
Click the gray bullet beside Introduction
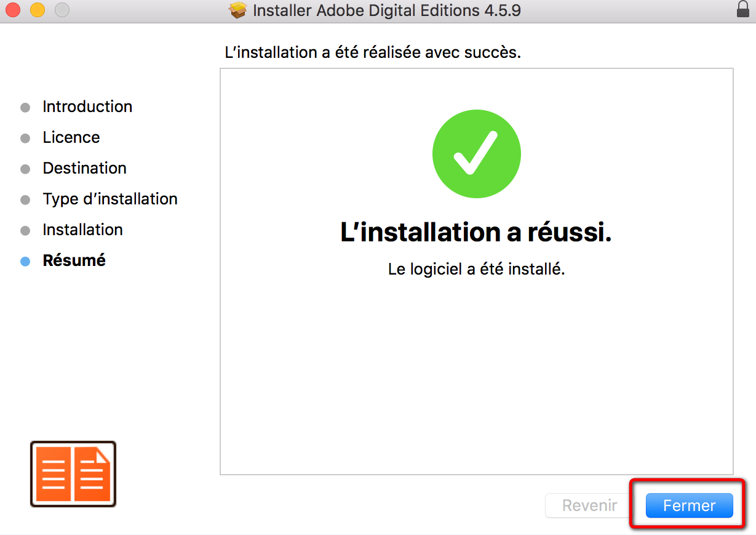25,107
